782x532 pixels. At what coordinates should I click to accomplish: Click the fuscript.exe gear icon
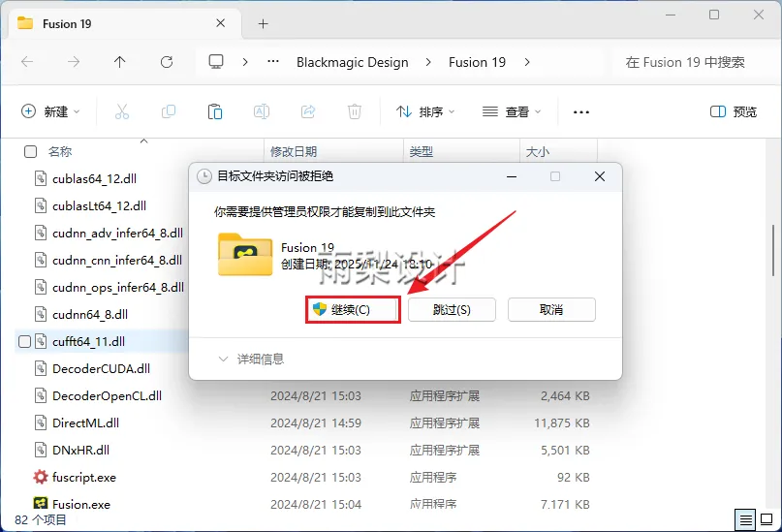pyautogui.click(x=41, y=477)
